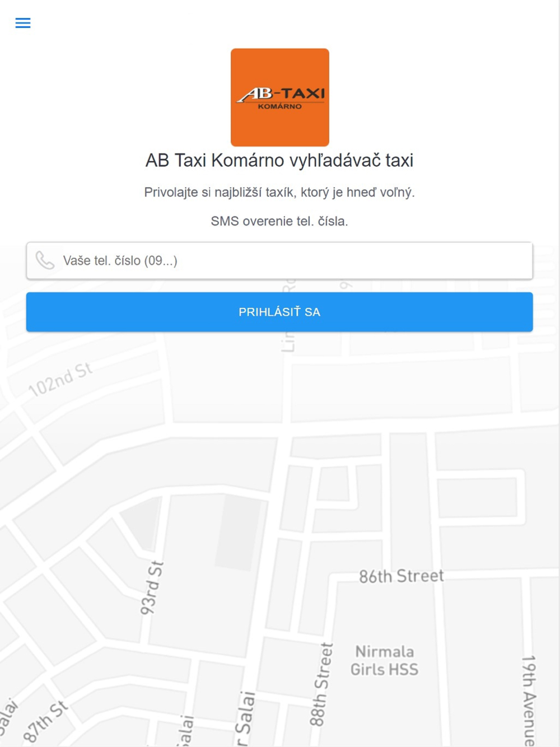Open the hamburger menu
The width and height of the screenshot is (560, 747).
(23, 23)
